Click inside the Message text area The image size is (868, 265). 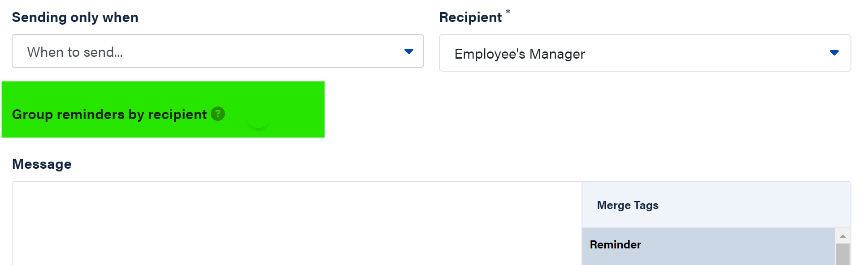(296, 224)
